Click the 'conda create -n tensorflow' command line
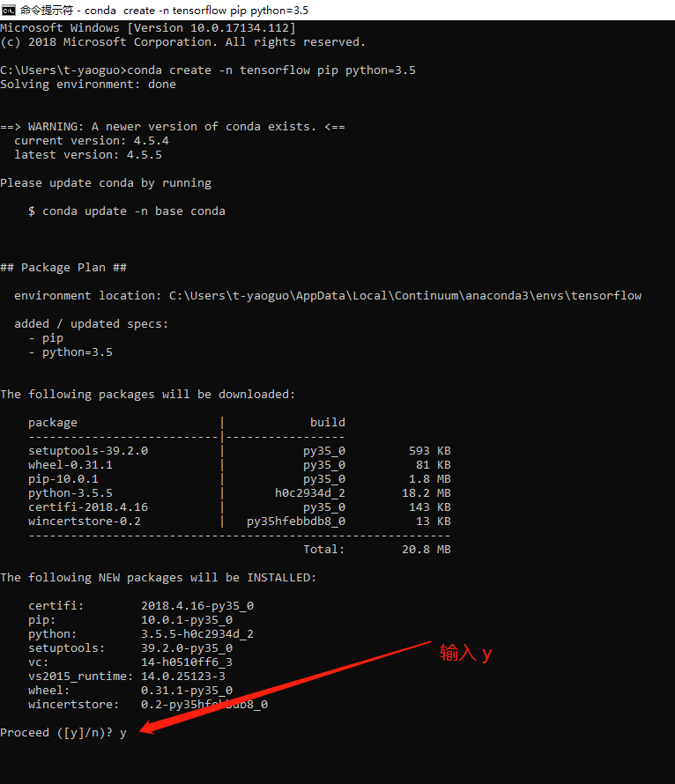Image resolution: width=675 pixels, height=784 pixels. tap(207, 70)
